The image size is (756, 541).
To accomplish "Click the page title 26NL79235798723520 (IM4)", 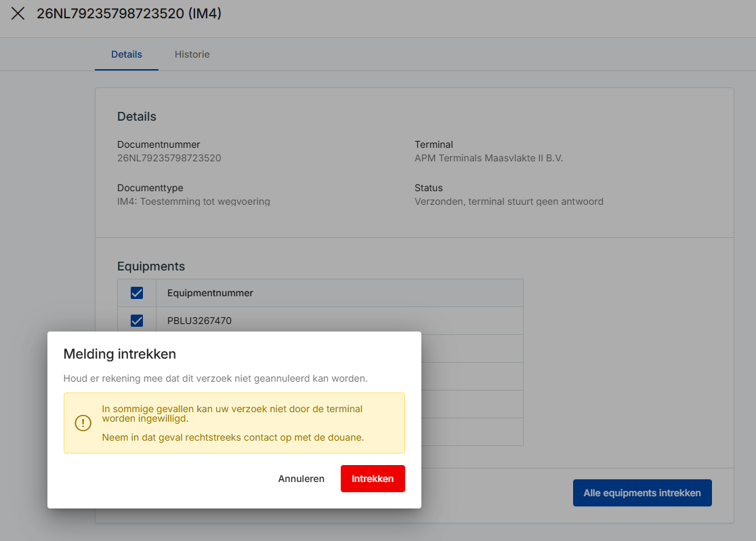I will click(x=129, y=14).
